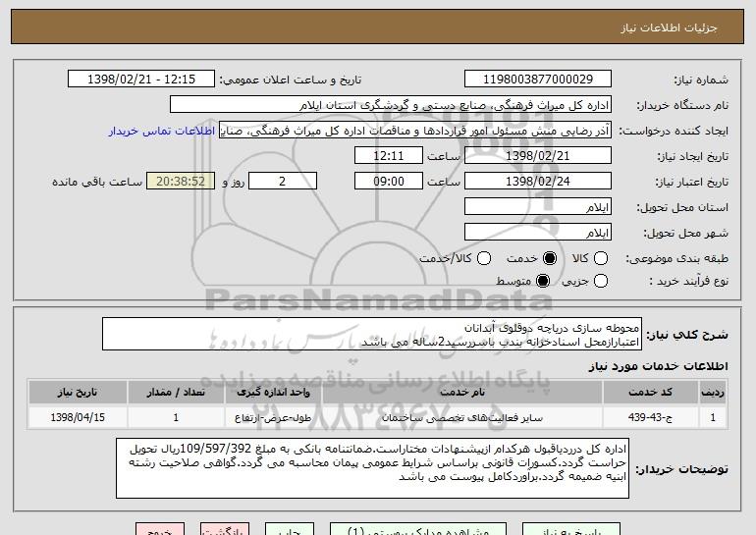Select the کالا radio button
The height and width of the screenshot is (535, 756).
(600, 258)
